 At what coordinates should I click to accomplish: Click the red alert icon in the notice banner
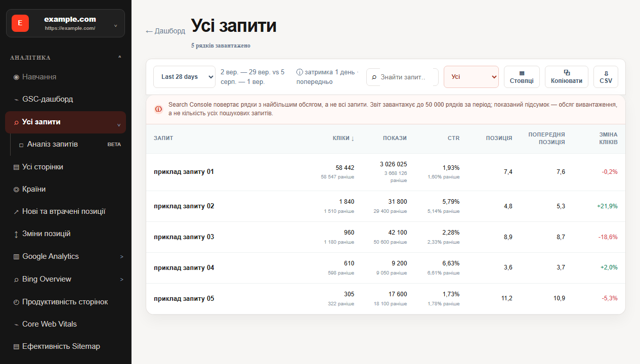[159, 109]
